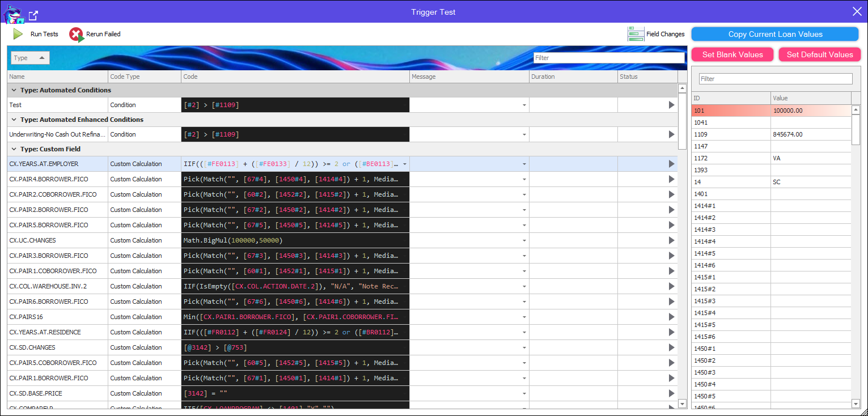Run the CX.UC.CHANGES row play arrow

(671, 240)
